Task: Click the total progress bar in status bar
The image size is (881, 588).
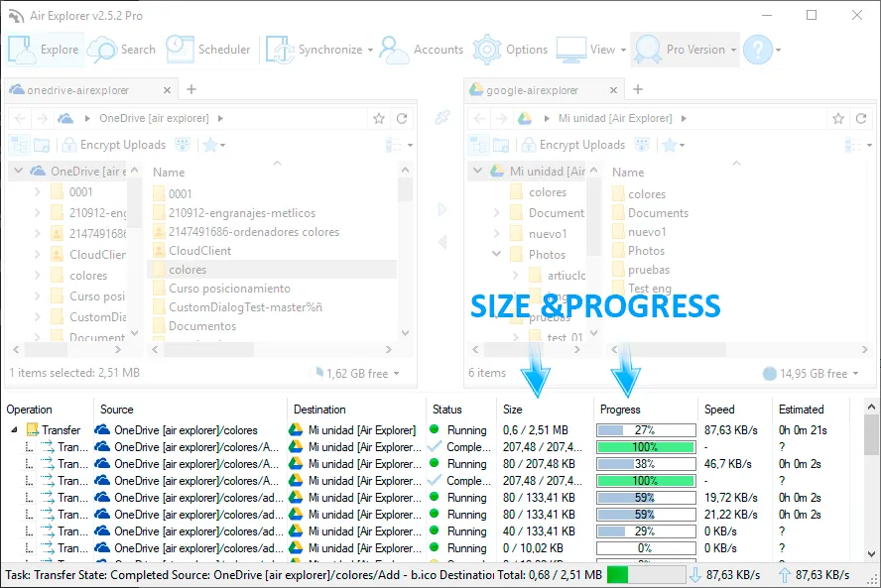Action: [646, 575]
